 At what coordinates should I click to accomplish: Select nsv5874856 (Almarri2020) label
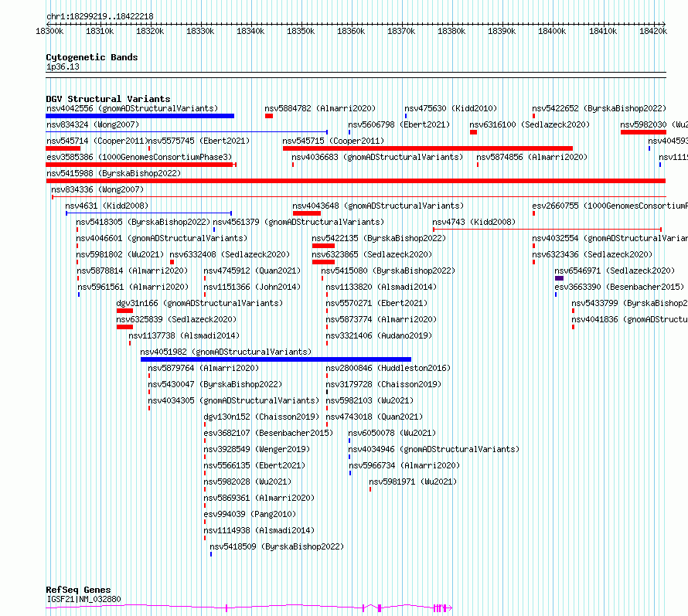[532, 157]
